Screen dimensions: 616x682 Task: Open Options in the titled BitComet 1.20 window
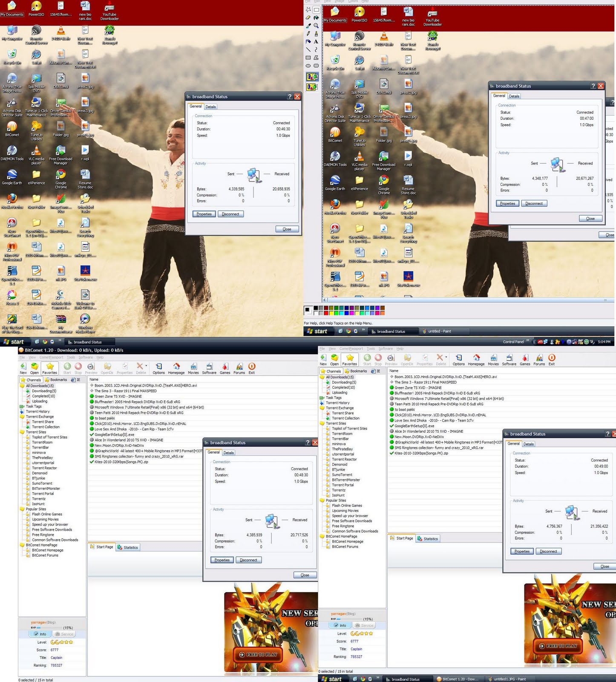[x=158, y=368]
